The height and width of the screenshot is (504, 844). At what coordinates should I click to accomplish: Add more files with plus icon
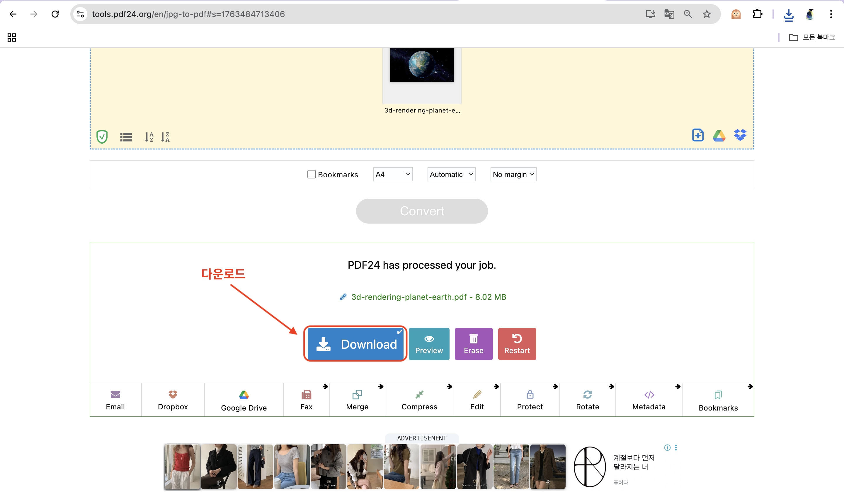pos(697,135)
